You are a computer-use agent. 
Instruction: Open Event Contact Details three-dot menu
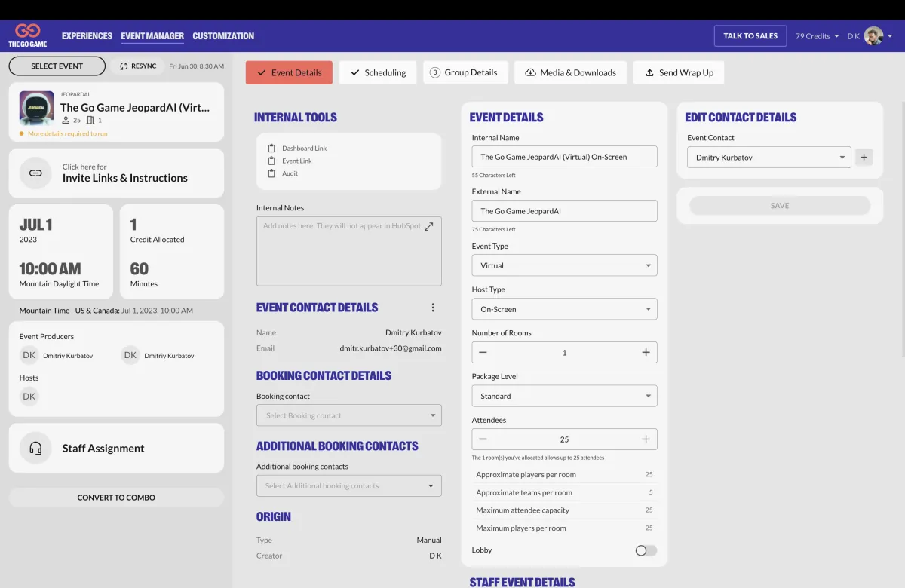click(x=433, y=308)
